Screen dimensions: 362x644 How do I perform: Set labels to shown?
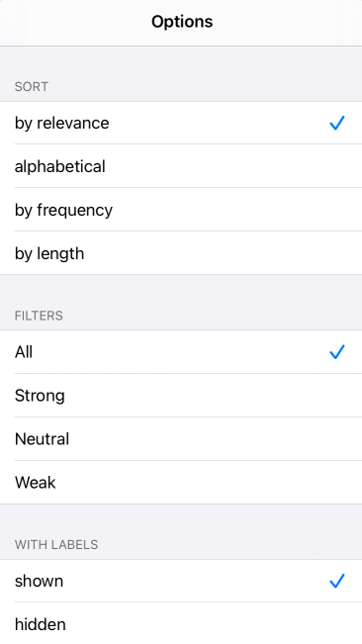[181, 581]
